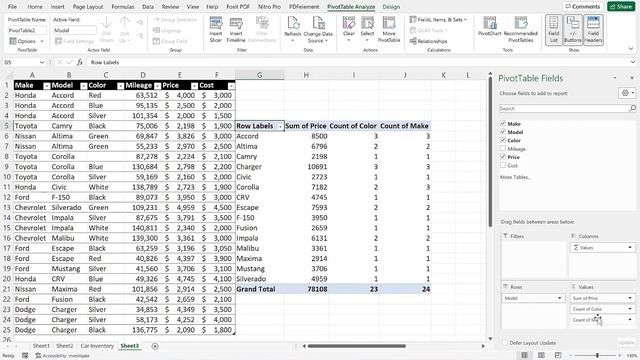The height and width of the screenshot is (360, 640).
Task: Check the Cost field checkbox
Action: tap(503, 165)
